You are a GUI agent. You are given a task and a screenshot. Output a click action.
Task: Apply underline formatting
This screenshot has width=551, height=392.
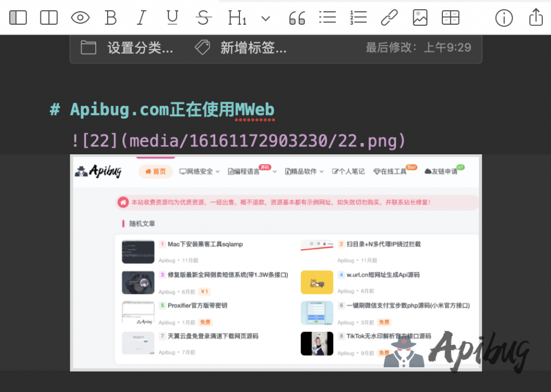(172, 18)
